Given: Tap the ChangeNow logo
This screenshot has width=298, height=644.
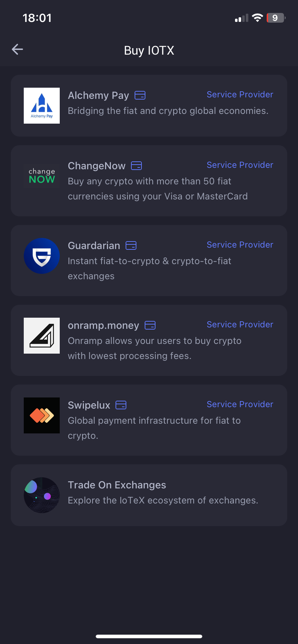Looking at the screenshot, I should click(42, 175).
